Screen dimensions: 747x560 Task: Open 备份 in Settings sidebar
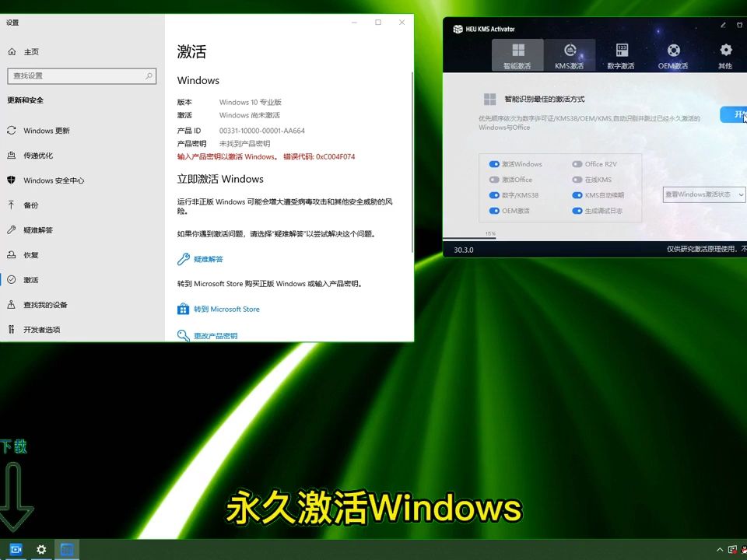tap(31, 205)
